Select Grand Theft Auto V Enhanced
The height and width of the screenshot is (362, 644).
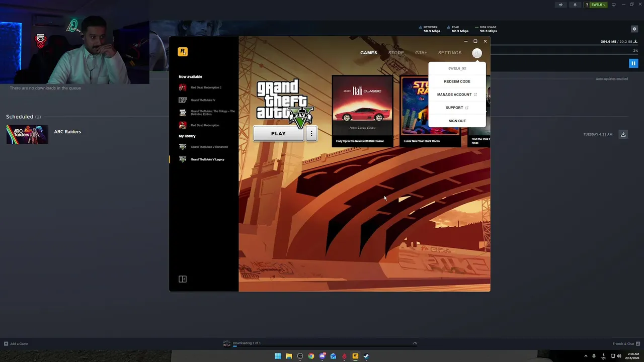coord(203,147)
